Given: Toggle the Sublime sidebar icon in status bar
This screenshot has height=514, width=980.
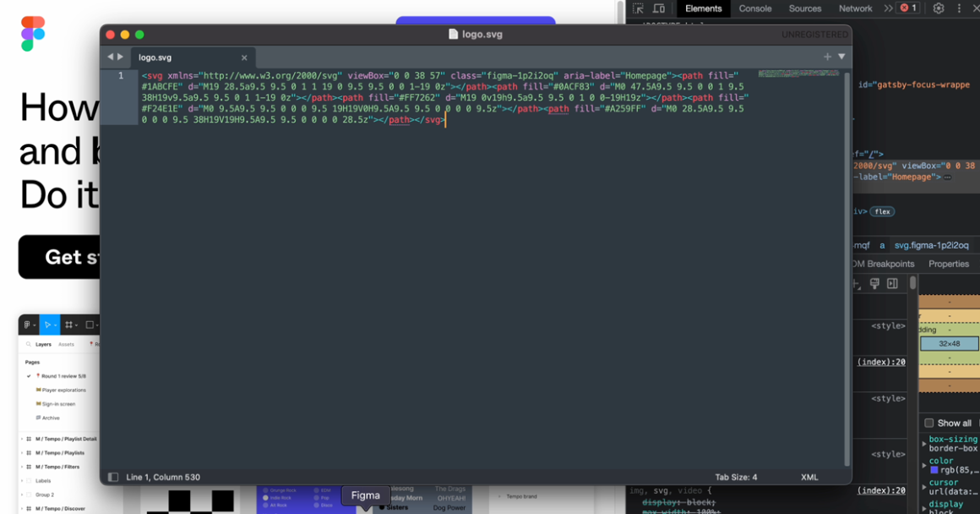Looking at the screenshot, I should [x=113, y=478].
